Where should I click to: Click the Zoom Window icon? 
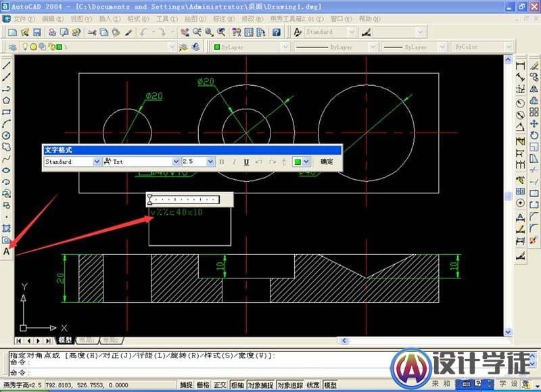209,32
